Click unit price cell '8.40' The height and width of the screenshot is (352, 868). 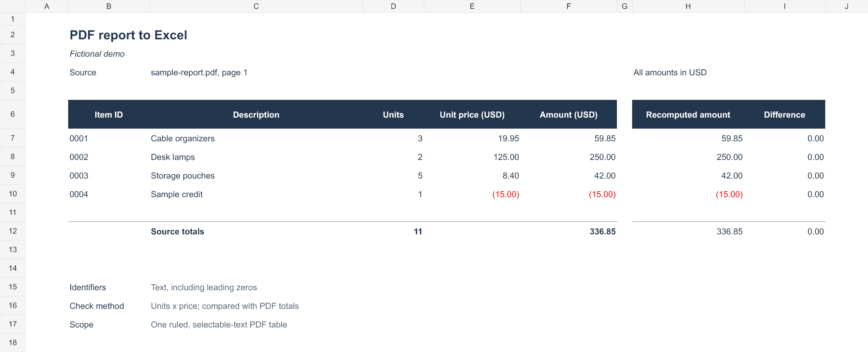tap(472, 176)
